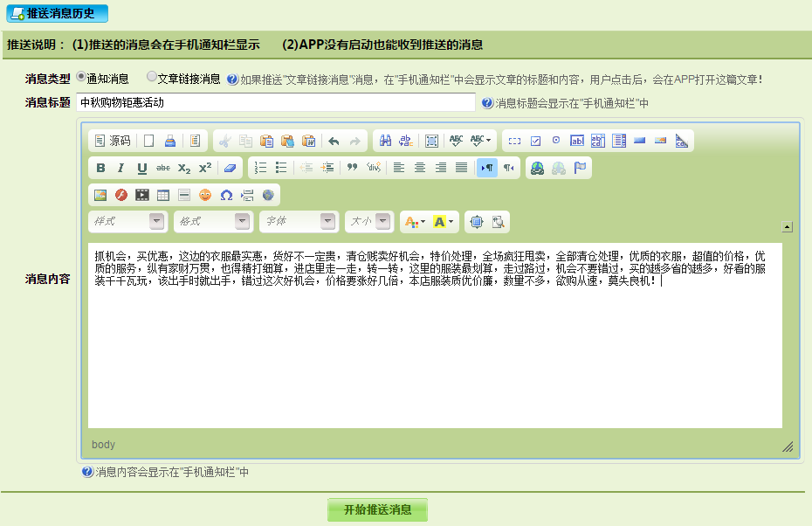The image size is (812, 526).
Task: Select the 通知消息 radio button
Action: pos(81,77)
